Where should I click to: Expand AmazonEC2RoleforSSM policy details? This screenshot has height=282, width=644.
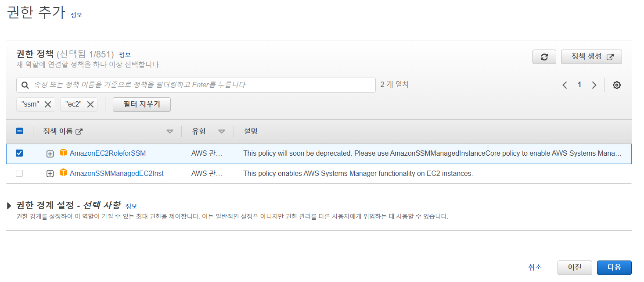(x=50, y=153)
